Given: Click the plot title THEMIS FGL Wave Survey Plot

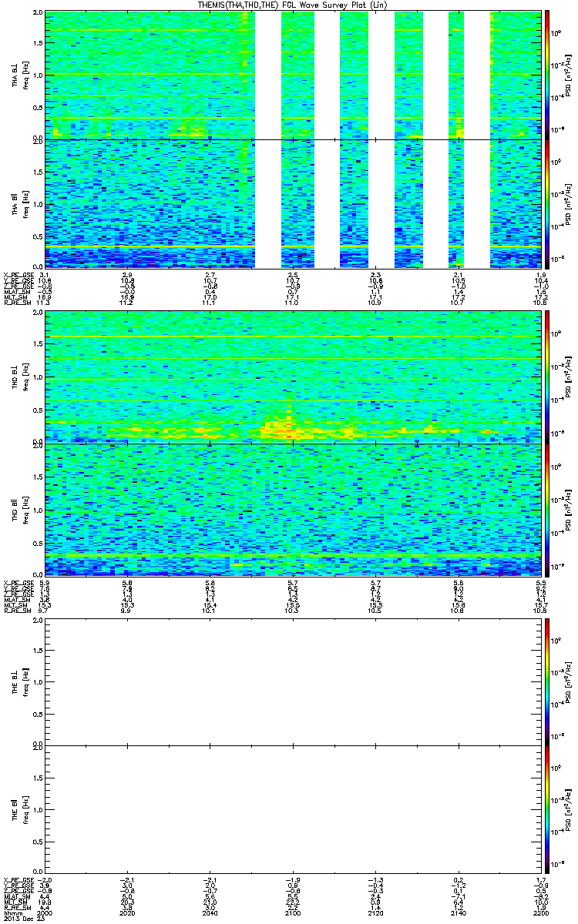Looking at the screenshot, I should [x=292, y=5].
